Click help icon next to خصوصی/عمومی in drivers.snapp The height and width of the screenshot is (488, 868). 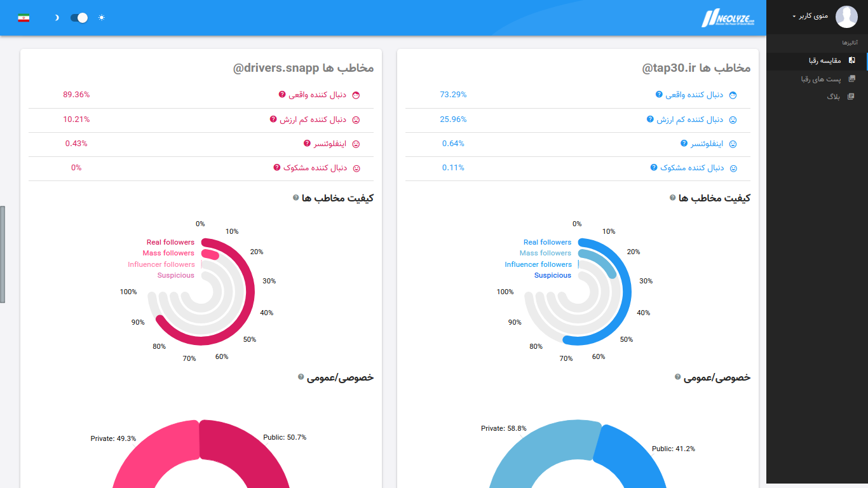[301, 377]
